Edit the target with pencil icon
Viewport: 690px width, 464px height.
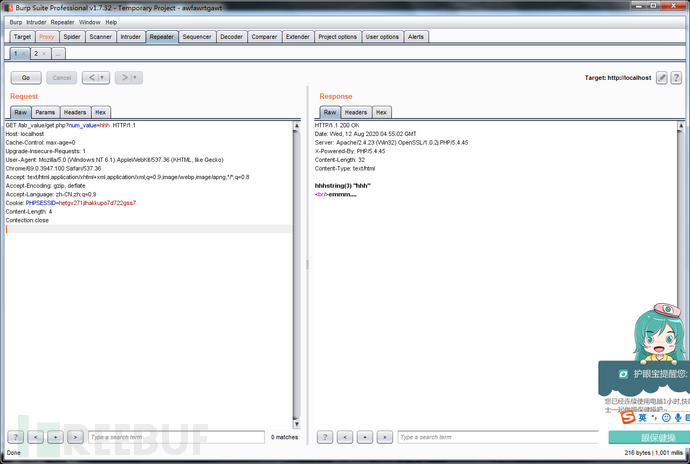coord(661,78)
